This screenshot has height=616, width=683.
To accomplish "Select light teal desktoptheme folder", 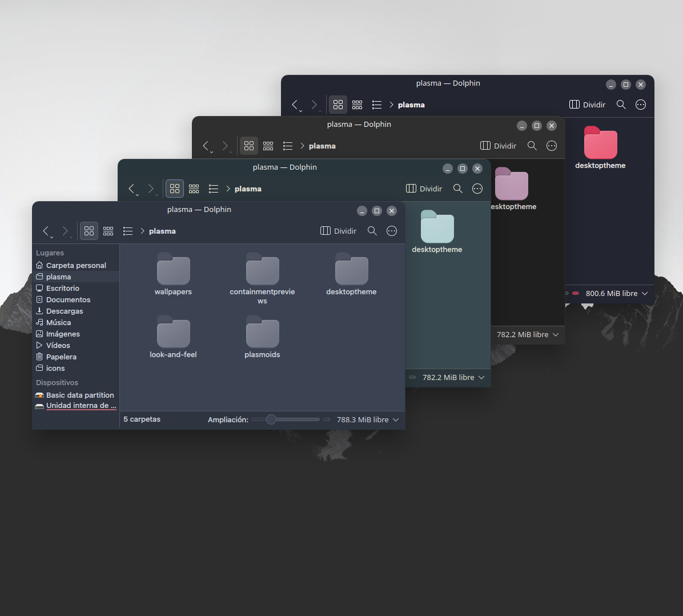I will [x=437, y=232].
